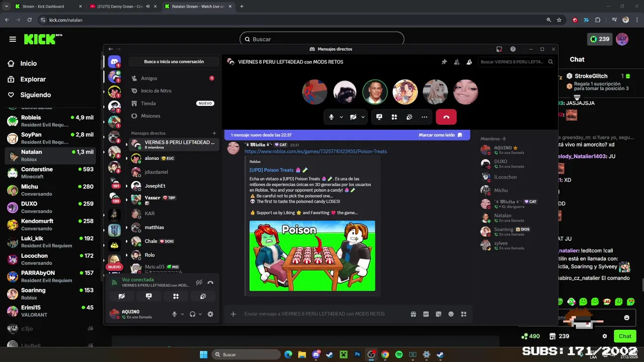Type in Enviar mensaje input field
Image resolution: width=644 pixels, height=362 pixels.
(x=314, y=314)
